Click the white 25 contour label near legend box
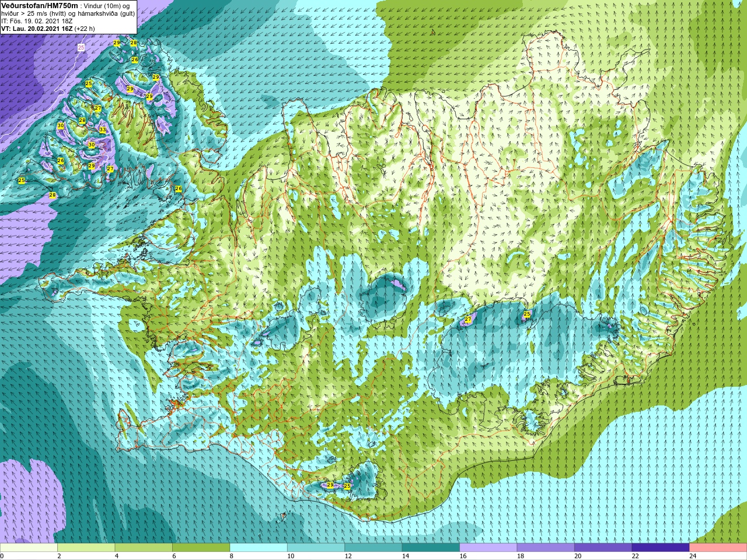This screenshot has width=747, height=560. (x=81, y=47)
